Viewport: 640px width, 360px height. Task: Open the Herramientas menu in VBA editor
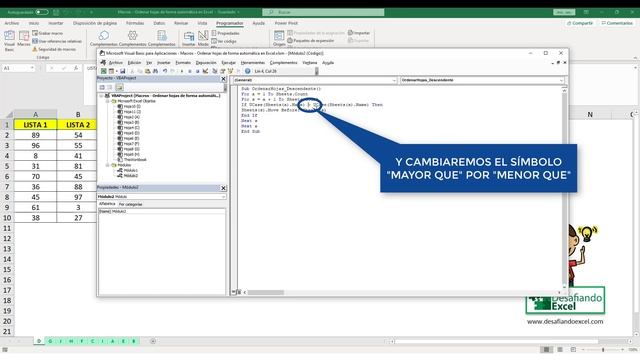click(253, 63)
